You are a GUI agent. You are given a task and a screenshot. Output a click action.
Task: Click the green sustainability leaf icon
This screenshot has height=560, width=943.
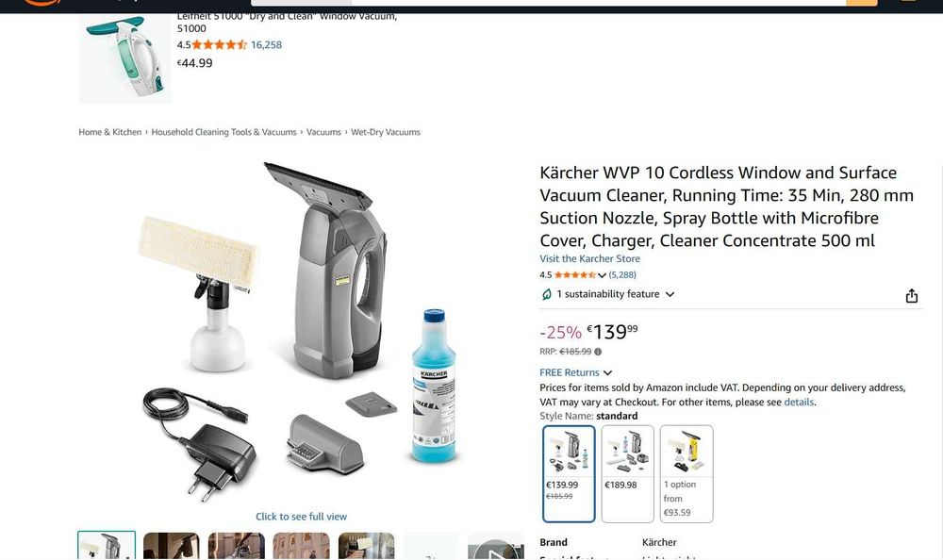pyautogui.click(x=546, y=294)
